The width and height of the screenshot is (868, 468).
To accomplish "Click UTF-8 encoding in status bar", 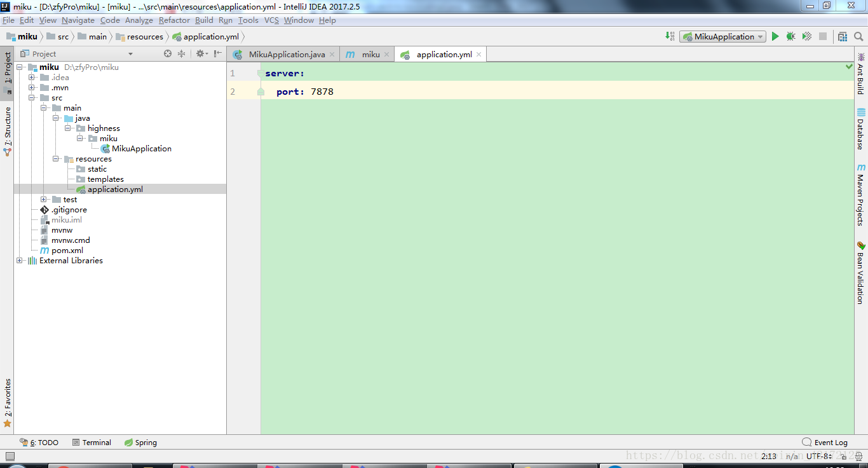I will pos(820,456).
